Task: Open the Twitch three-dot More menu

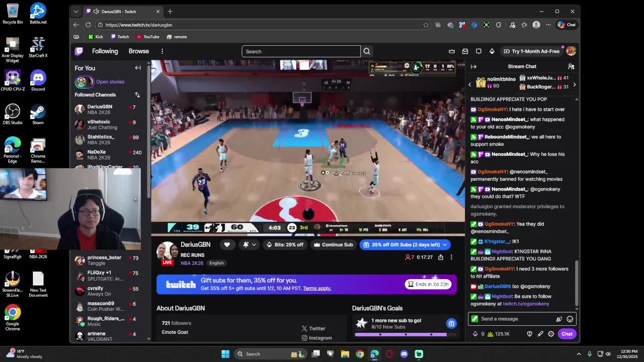Action: point(162,51)
